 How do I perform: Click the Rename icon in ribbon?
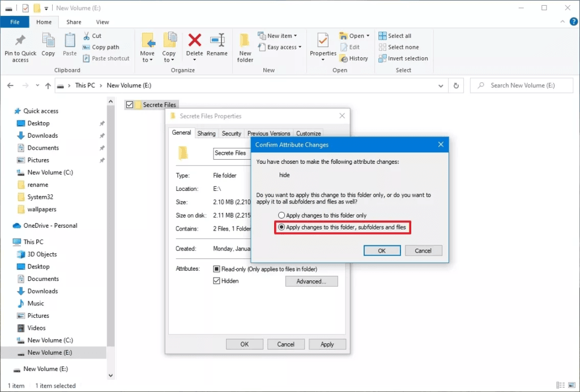[217, 42]
